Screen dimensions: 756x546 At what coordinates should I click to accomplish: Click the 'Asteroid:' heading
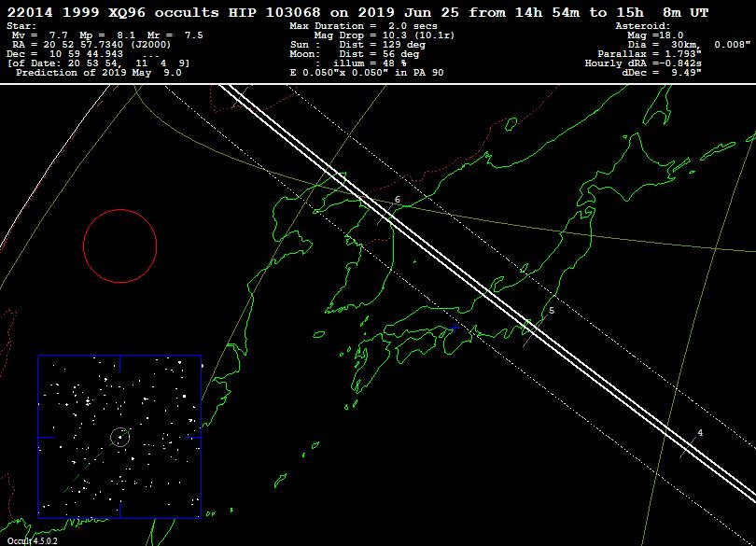[x=643, y=26]
